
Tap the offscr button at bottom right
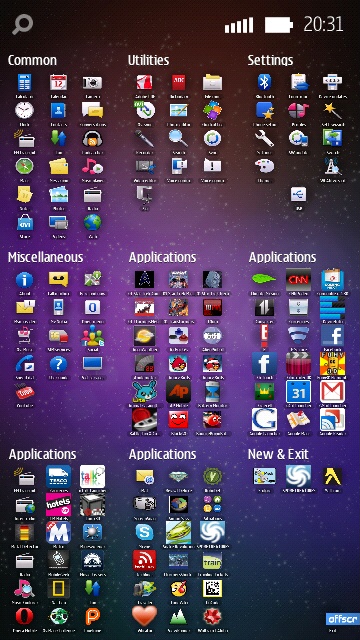coord(342,619)
